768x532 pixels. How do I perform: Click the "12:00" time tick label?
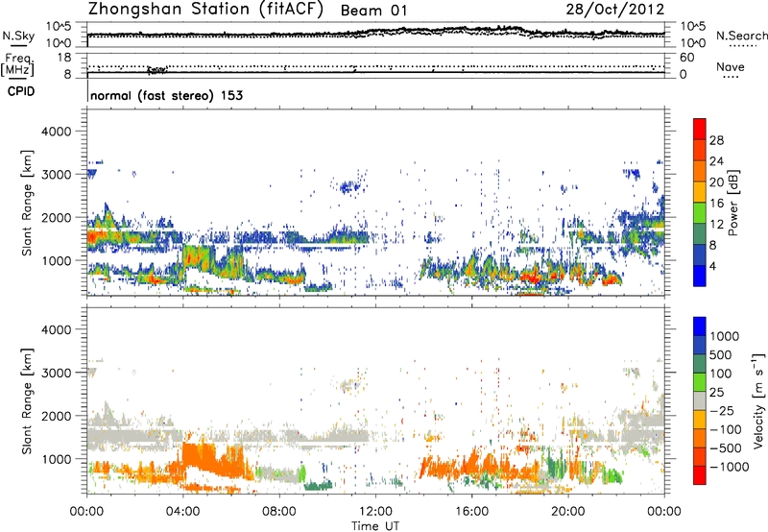[375, 512]
